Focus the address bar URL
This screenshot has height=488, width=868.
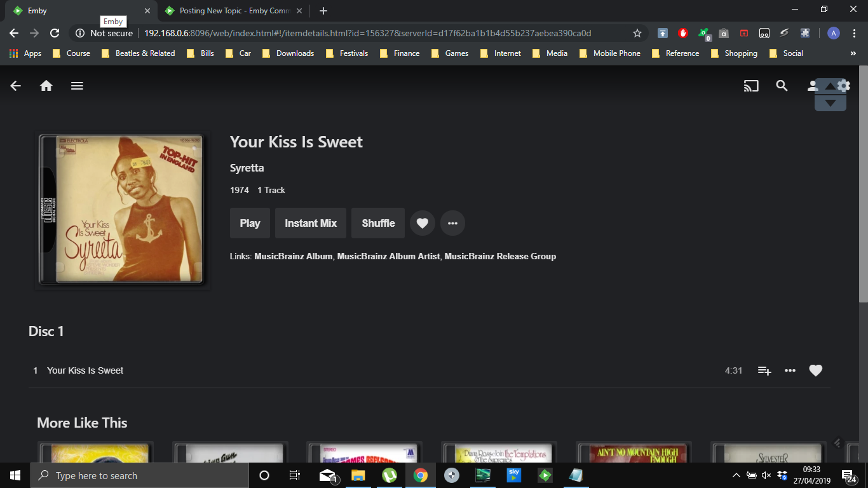click(x=368, y=33)
